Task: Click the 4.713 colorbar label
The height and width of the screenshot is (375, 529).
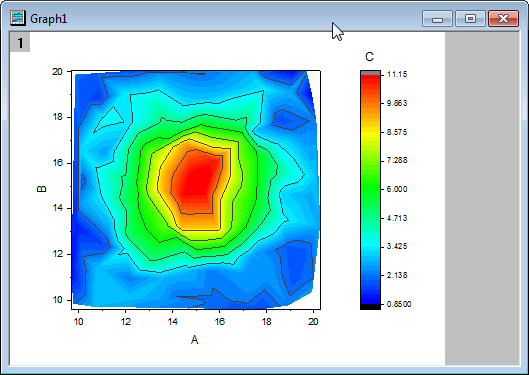Action: tap(397, 218)
